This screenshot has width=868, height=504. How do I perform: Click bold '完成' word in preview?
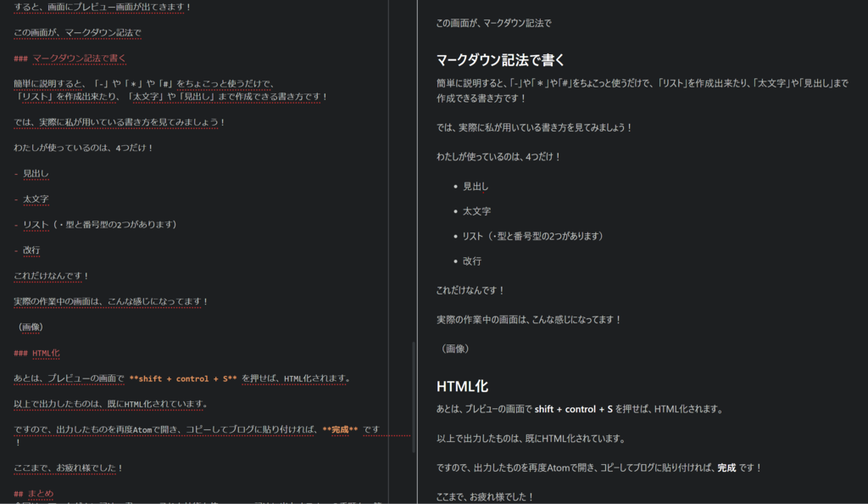tap(726, 468)
